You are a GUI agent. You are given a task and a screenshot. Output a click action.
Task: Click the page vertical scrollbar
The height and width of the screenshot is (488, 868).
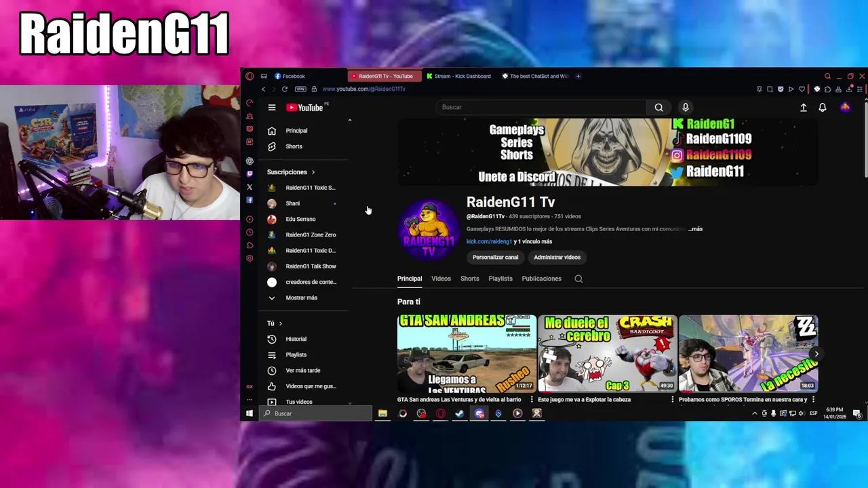coord(865,139)
